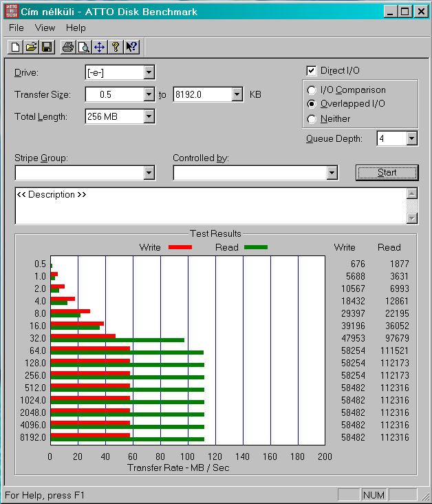Viewport: 432px width, 504px height.
Task: Click the Read value 97679
Action: pyautogui.click(x=397, y=339)
